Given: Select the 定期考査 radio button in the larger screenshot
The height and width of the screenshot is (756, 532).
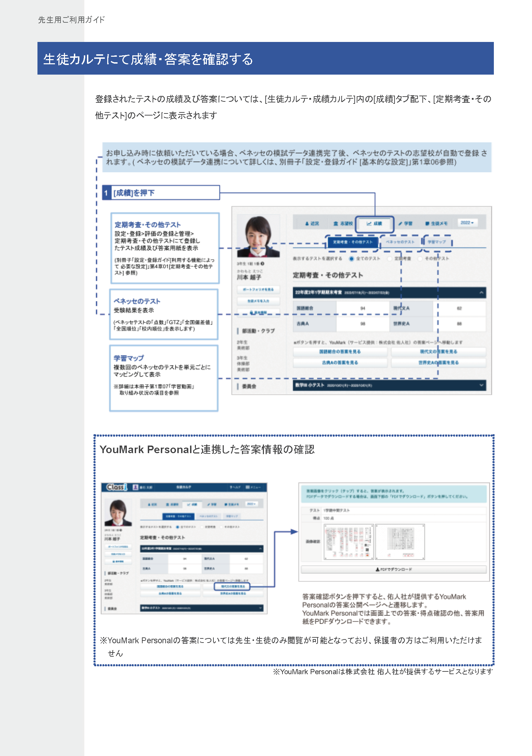Looking at the screenshot, I should click(389, 259).
